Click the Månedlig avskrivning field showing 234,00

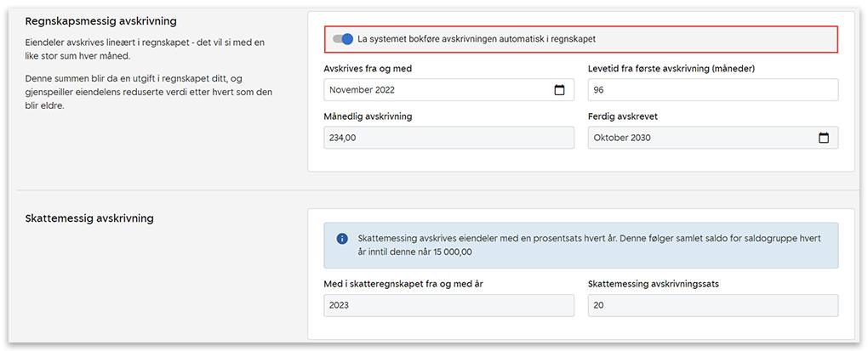click(448, 138)
